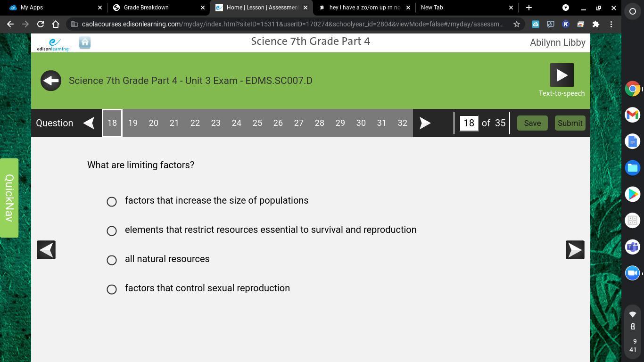Open the Files app from the shelf
Image resolution: width=644 pixels, height=362 pixels.
(x=632, y=168)
